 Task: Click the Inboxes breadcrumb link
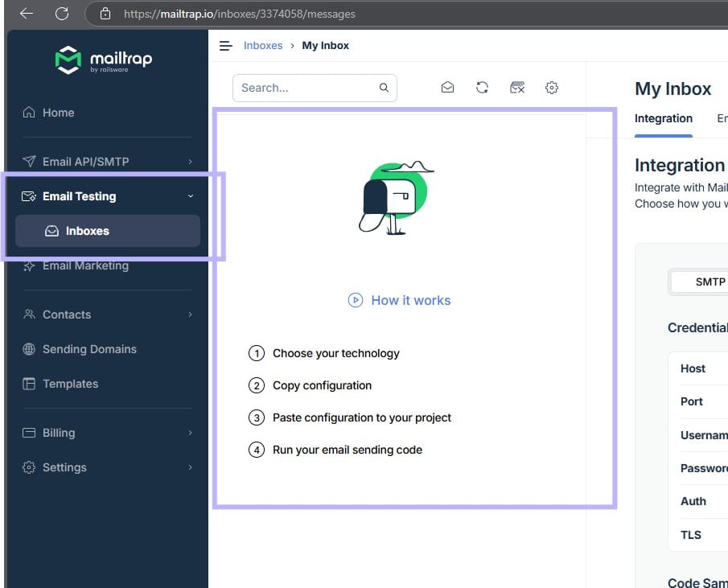(263, 46)
